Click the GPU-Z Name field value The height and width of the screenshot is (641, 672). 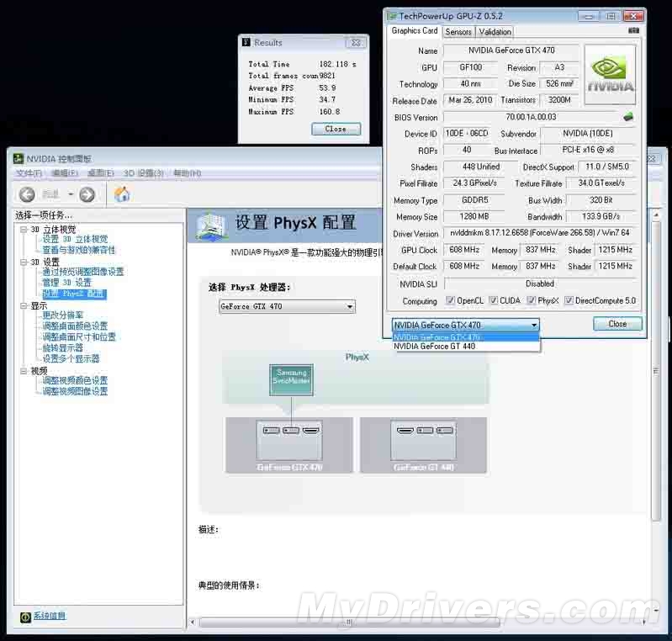511,50
